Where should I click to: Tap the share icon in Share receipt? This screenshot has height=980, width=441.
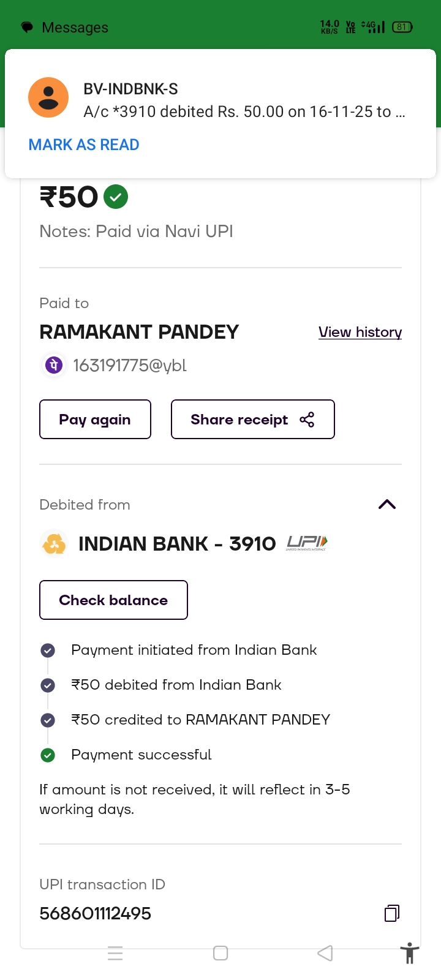point(307,420)
